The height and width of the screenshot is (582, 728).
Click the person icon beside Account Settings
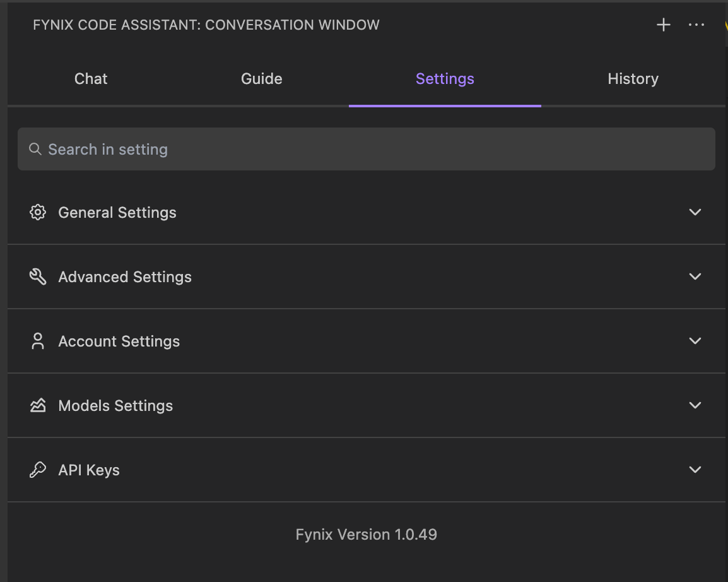38,341
